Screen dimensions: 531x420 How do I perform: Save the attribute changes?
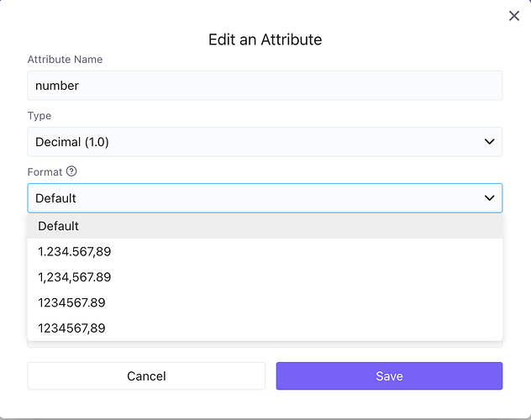(389, 376)
